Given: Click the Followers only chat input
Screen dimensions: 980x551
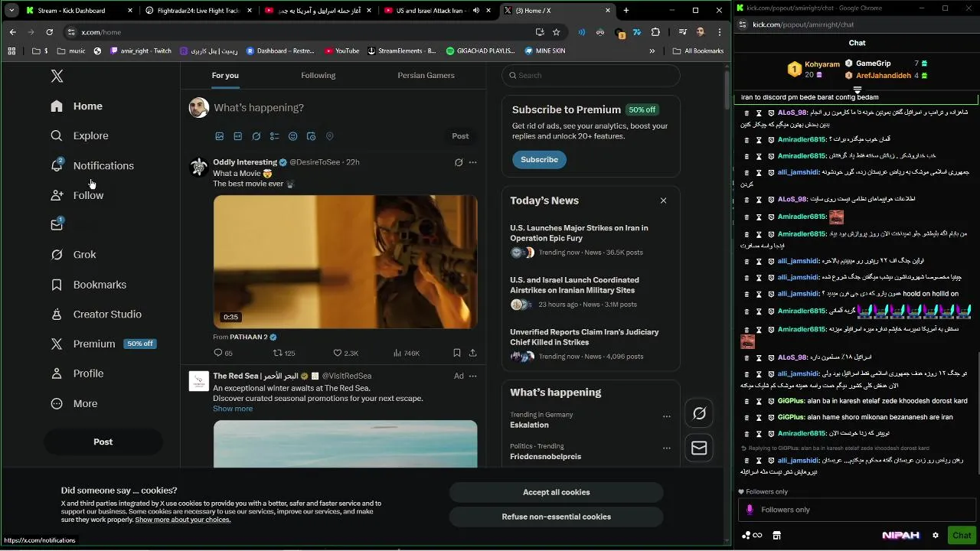Looking at the screenshot, I should [856, 510].
